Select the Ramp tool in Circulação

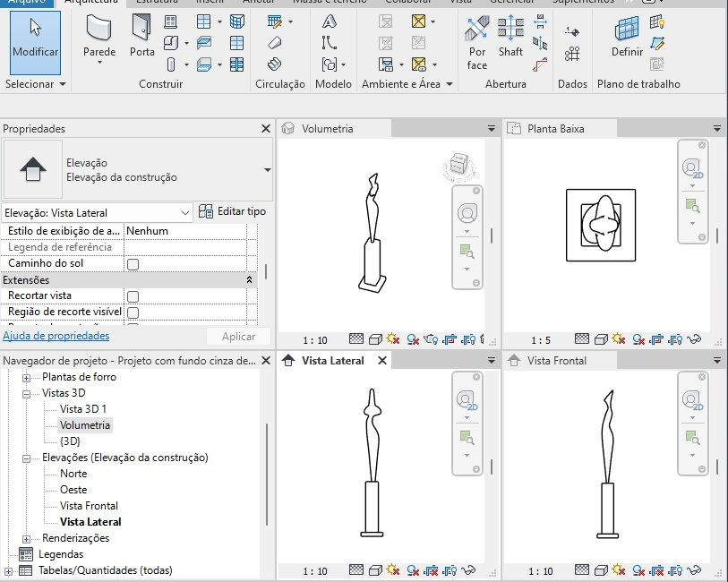(275, 43)
